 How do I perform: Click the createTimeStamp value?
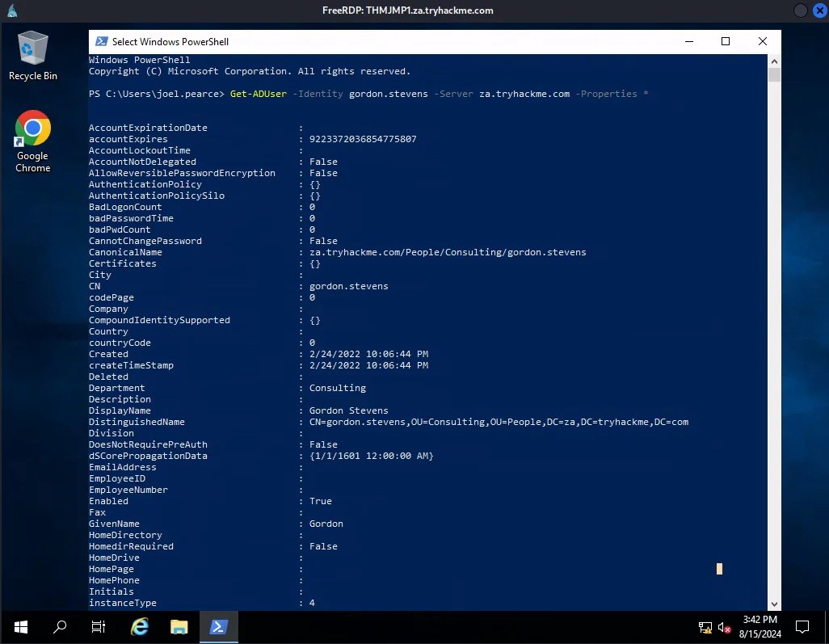pos(368,365)
